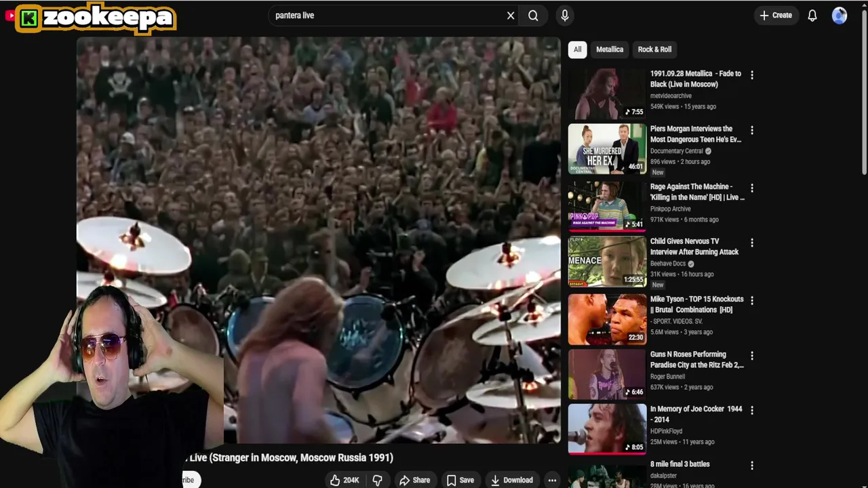Open Joe Cocker memorial thumbnail

(607, 429)
